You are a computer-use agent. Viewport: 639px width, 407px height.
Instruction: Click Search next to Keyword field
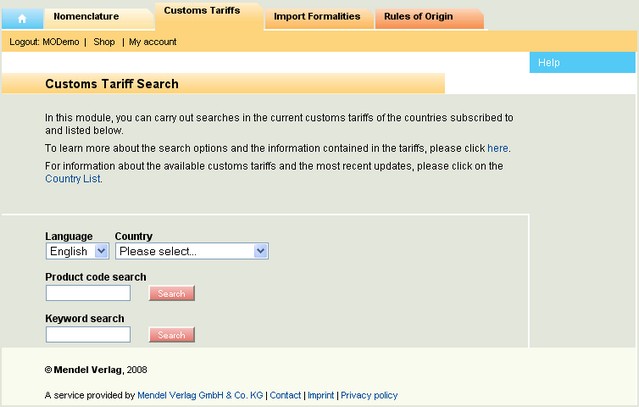tap(172, 335)
